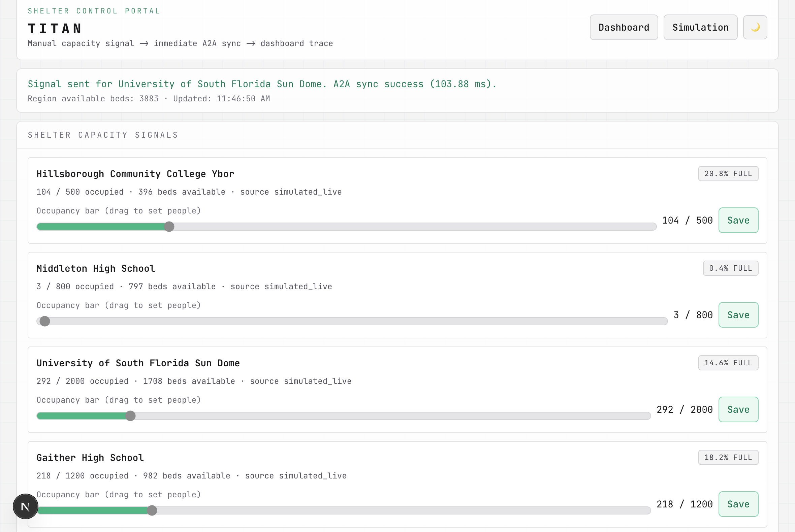The width and height of the screenshot is (795, 532).
Task: Click the TITAN portal title
Action: (55, 29)
